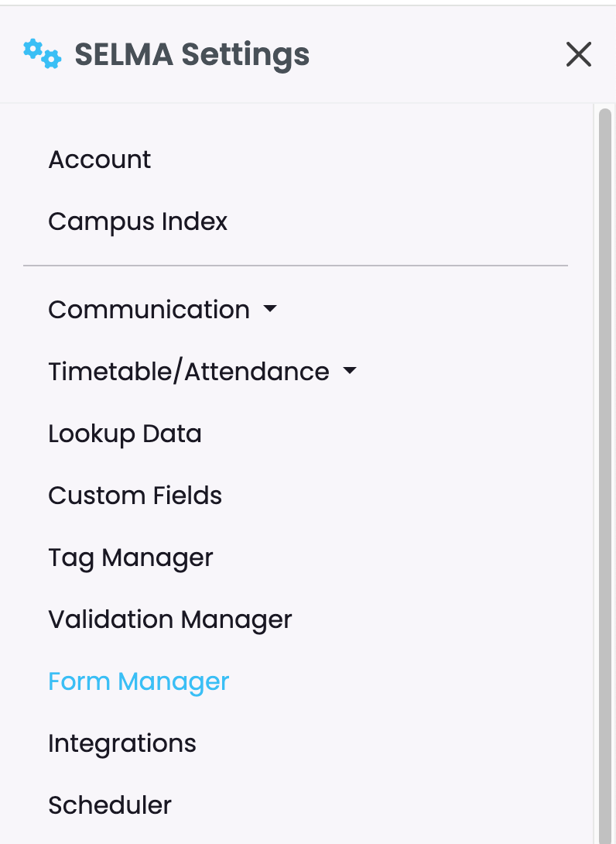Viewport: 616px width, 844px height.
Task: Open the highlighted Form Manager link
Action: pyautogui.click(x=139, y=682)
